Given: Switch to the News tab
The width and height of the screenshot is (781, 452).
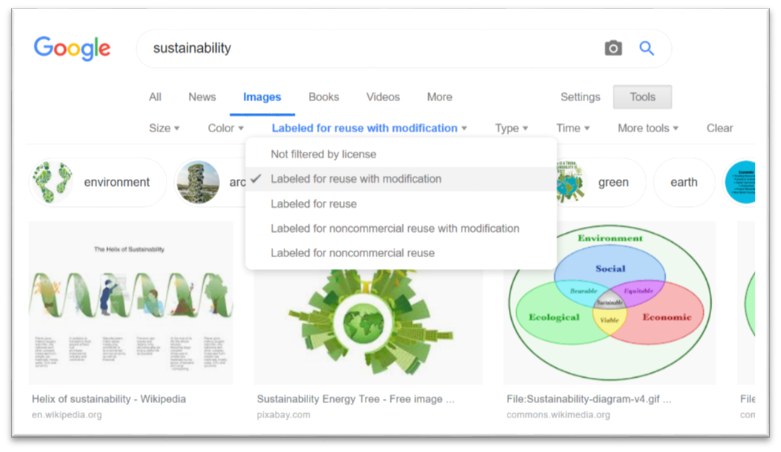Looking at the screenshot, I should 202,97.
